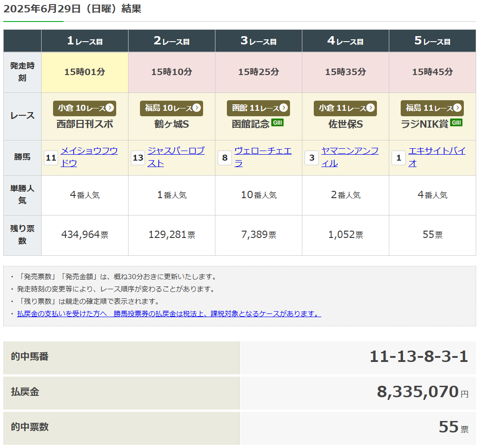
Task: Click 1番人気 popularity cell
Action: point(172,195)
